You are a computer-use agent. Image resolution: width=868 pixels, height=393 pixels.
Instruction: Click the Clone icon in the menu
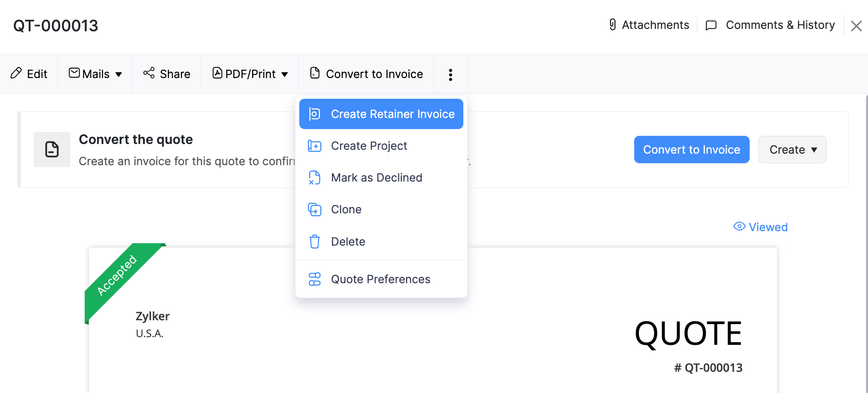click(x=315, y=210)
